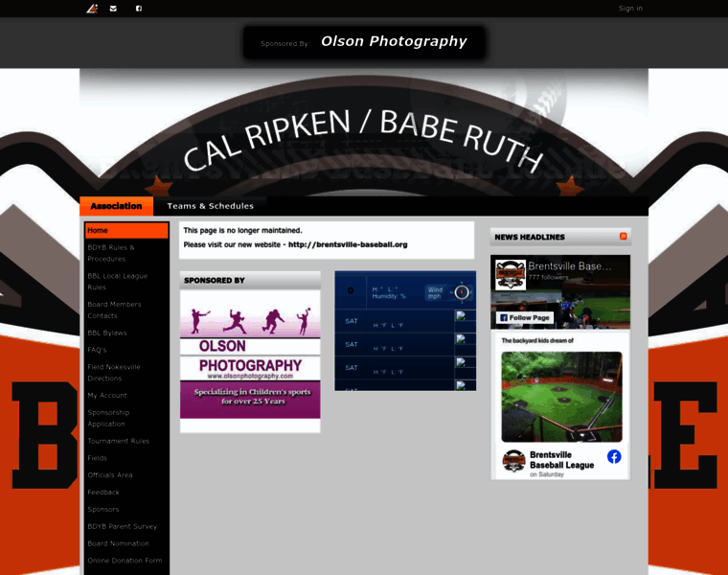Screen dimensions: 728x575
Task: Open the Olson Photography sponsor banner
Action: (x=364, y=42)
